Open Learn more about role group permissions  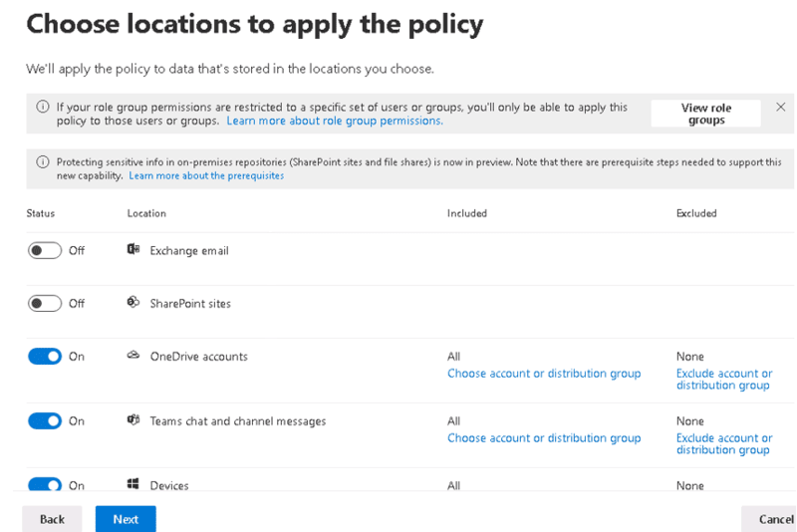[335, 121]
